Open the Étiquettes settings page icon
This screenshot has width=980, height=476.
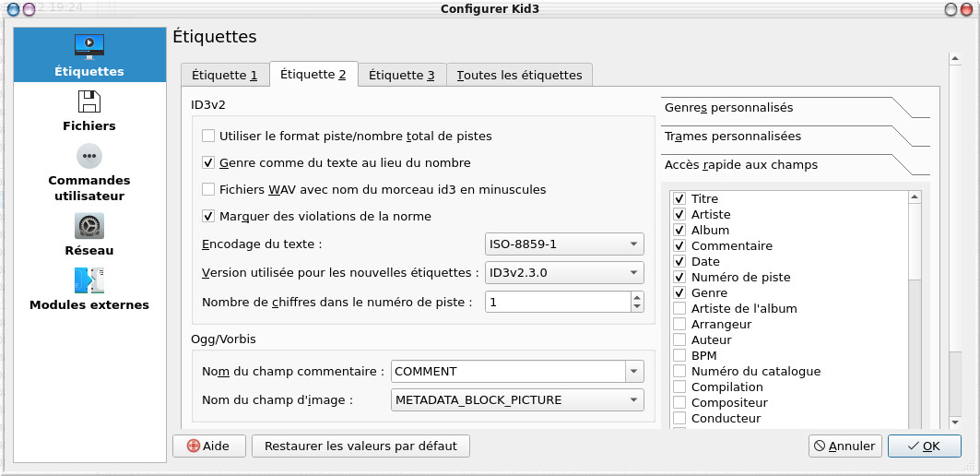pyautogui.click(x=89, y=47)
